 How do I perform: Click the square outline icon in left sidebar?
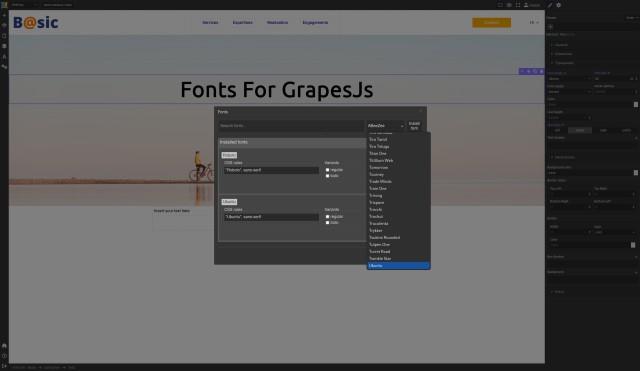(4, 36)
